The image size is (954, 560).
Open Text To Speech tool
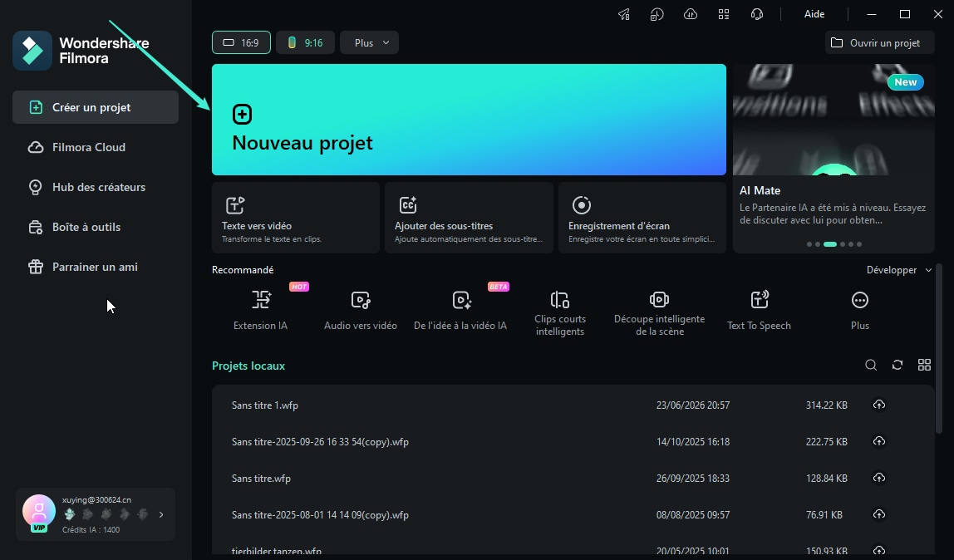[x=759, y=310]
